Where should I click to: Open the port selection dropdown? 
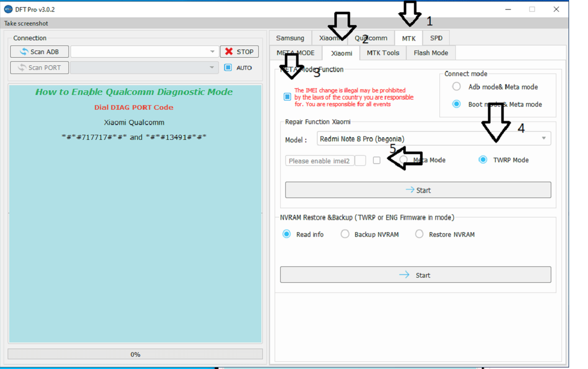[x=144, y=67]
